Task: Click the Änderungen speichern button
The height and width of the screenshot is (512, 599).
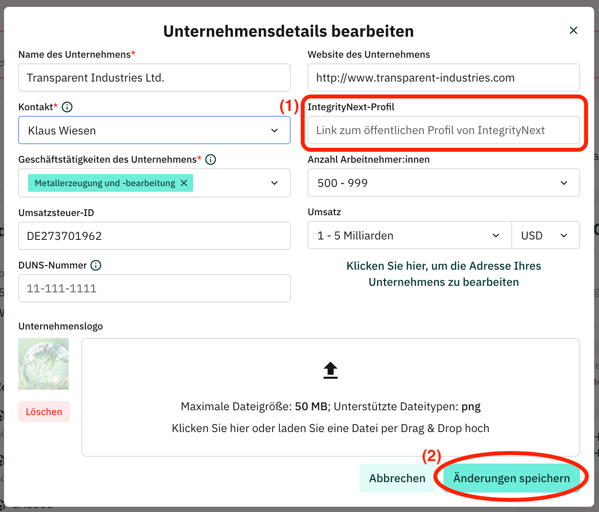Action: [511, 478]
